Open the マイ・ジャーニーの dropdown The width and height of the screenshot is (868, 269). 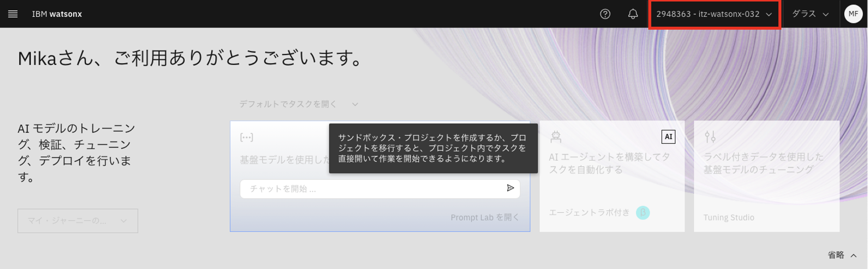[x=78, y=221]
